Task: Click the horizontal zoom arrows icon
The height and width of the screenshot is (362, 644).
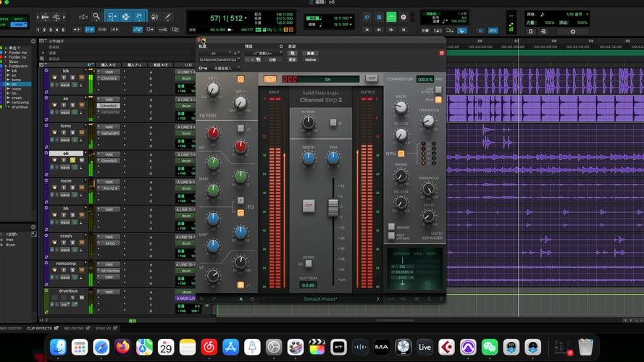Action: click(x=83, y=17)
